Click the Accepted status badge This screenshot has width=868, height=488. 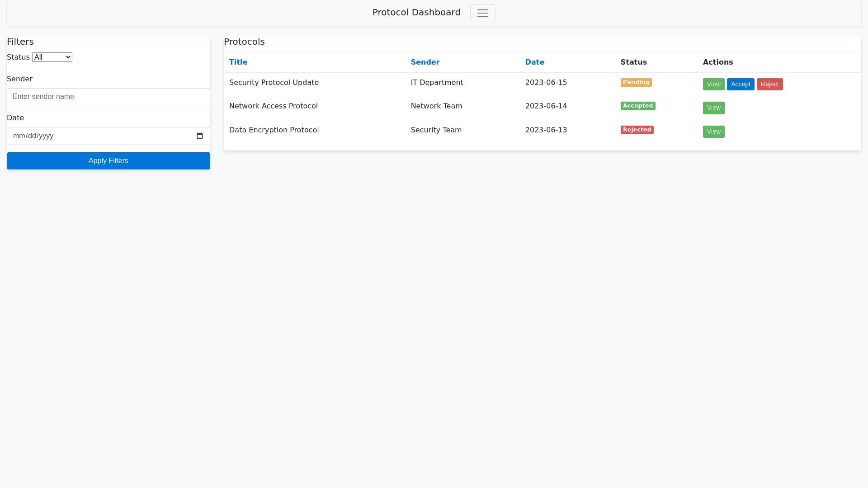[x=637, y=106]
